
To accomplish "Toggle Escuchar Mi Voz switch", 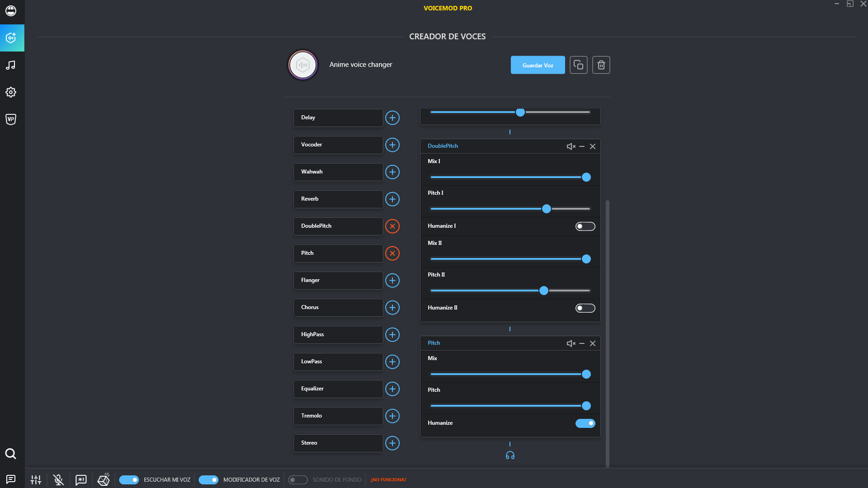I will pos(129,480).
